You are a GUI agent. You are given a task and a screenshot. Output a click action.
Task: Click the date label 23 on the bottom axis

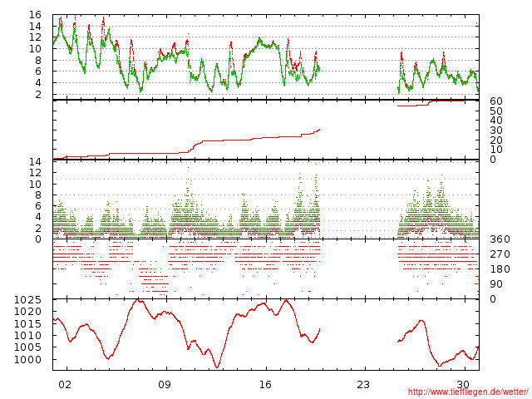click(363, 384)
